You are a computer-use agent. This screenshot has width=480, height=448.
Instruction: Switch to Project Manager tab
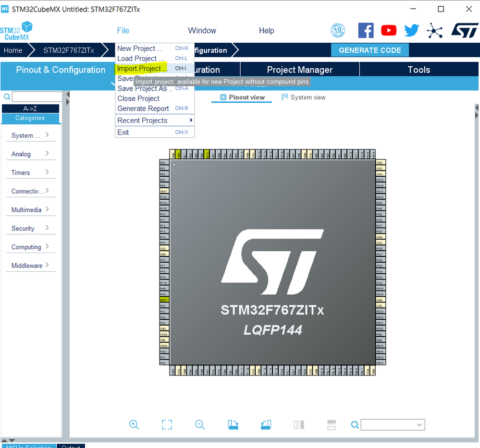300,70
